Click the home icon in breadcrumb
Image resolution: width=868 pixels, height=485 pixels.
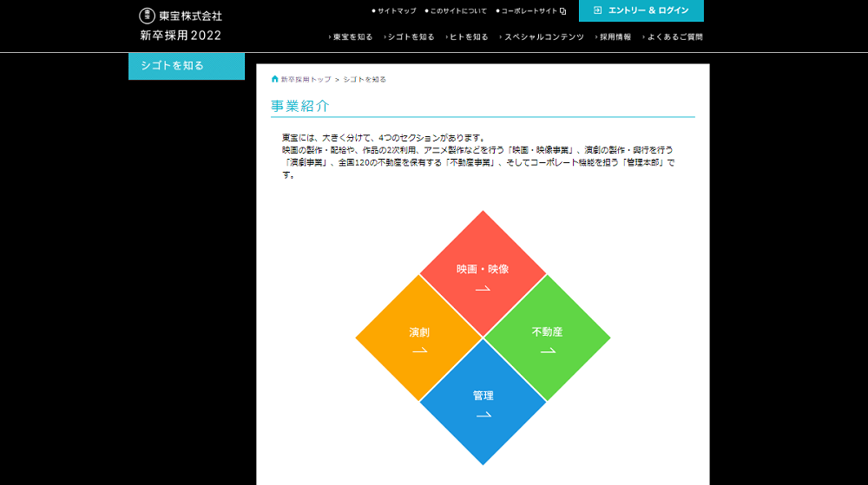[x=274, y=79]
